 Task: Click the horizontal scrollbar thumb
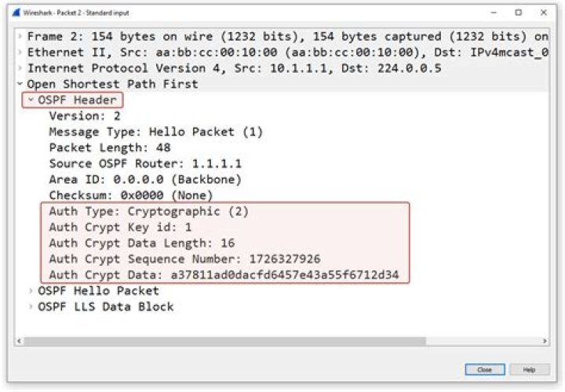coord(224,341)
